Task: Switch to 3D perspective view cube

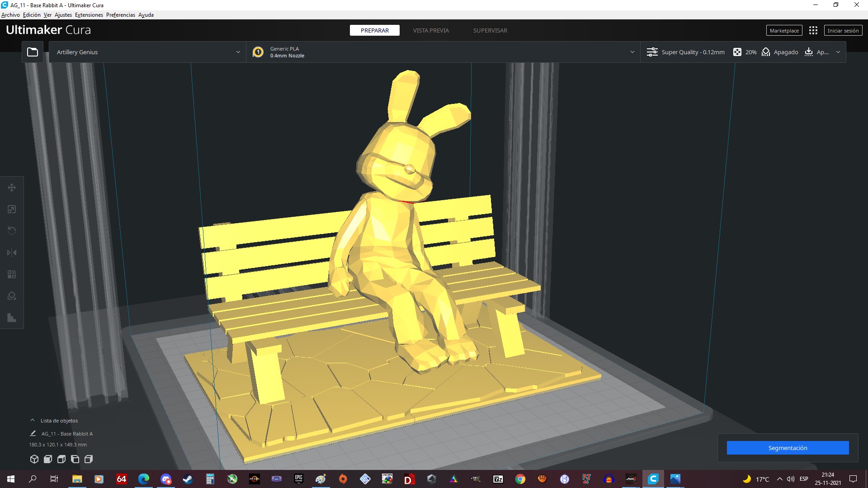Action: point(34,459)
